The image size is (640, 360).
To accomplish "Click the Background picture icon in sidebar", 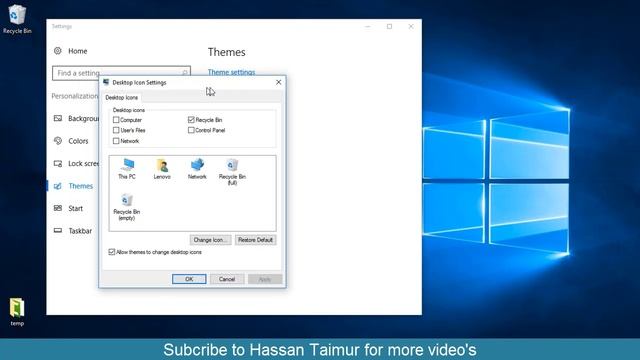I will click(58, 118).
